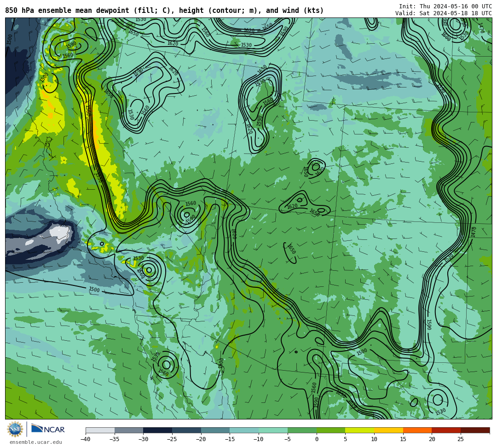This screenshot has height=448, width=497.
Task: Select the yellow 5 to 10 color swatch
Action: [x=360, y=430]
